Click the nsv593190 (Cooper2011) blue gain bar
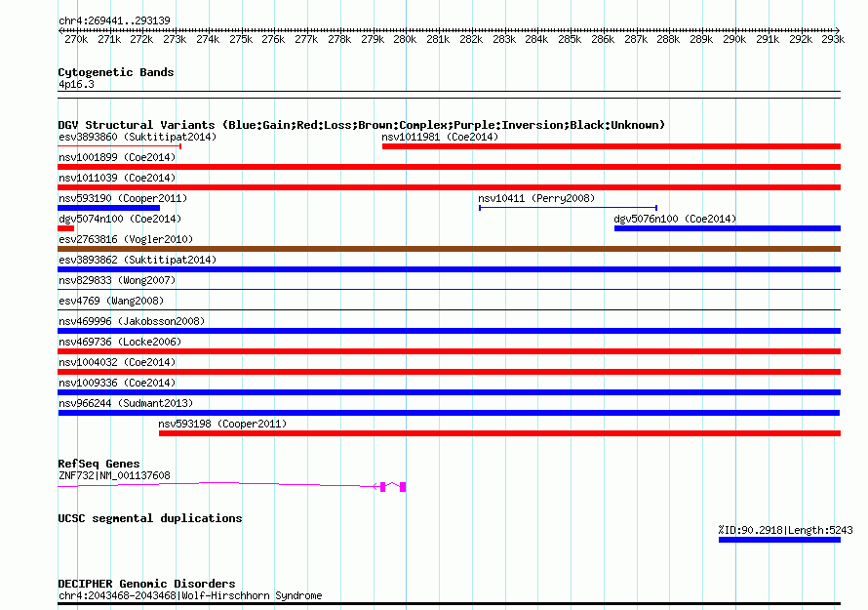 point(108,208)
